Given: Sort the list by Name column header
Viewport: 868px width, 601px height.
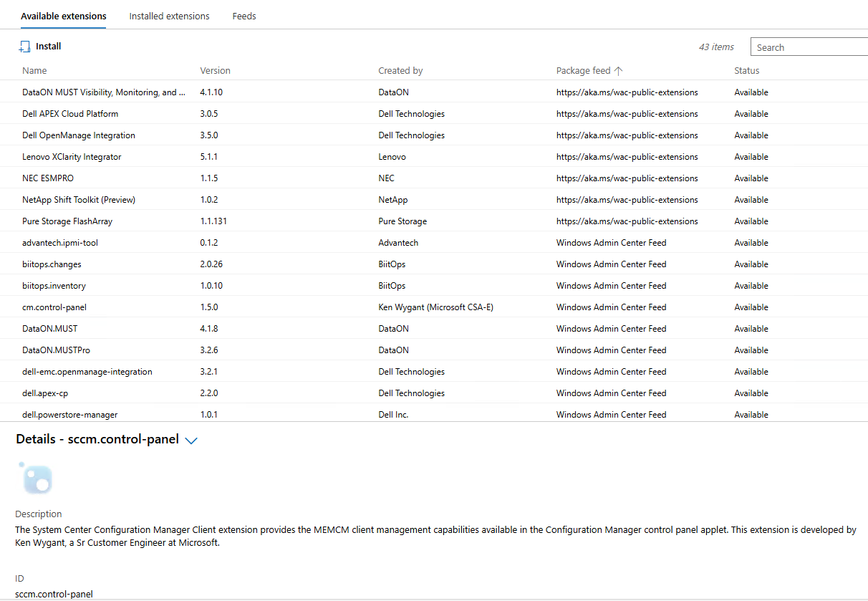Looking at the screenshot, I should [x=34, y=71].
